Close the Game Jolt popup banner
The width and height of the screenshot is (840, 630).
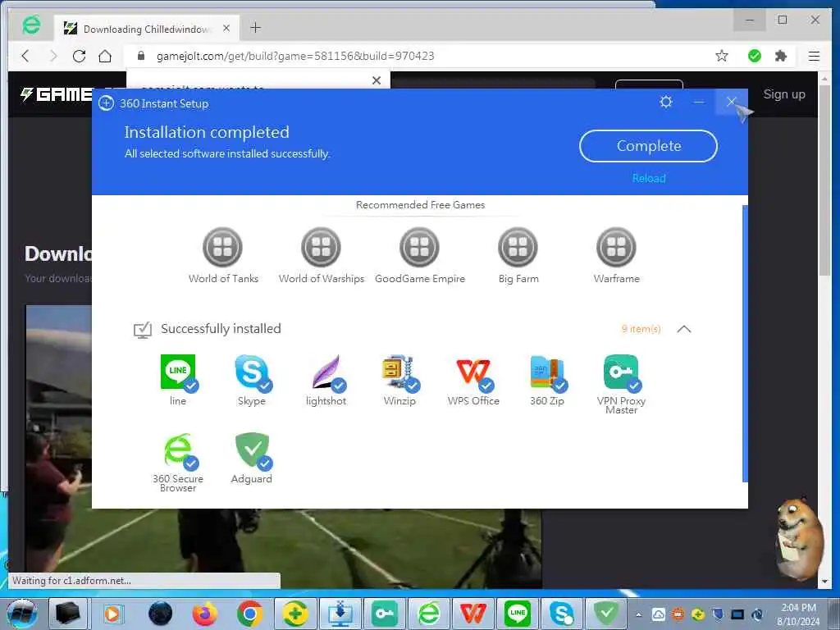[377, 80]
